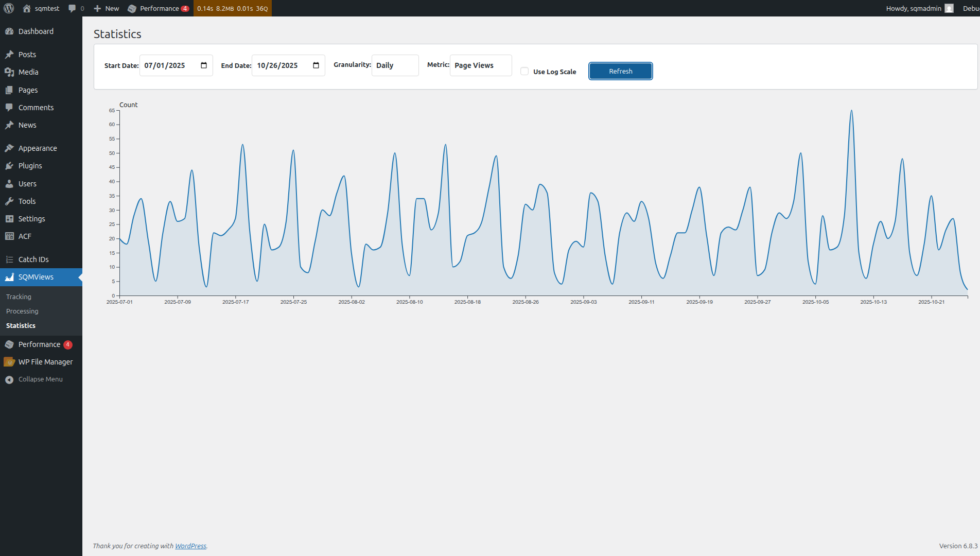Open the Start Date calendar picker
Viewport: 980px width, 556px height.
point(204,65)
